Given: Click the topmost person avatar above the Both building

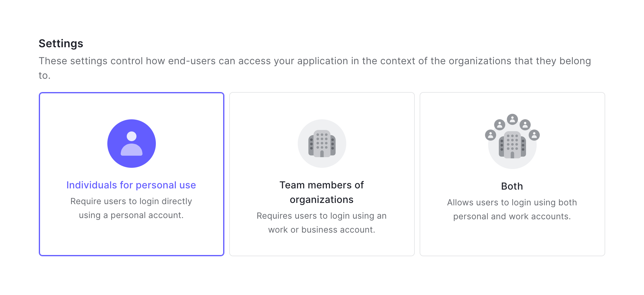Looking at the screenshot, I should (x=512, y=119).
